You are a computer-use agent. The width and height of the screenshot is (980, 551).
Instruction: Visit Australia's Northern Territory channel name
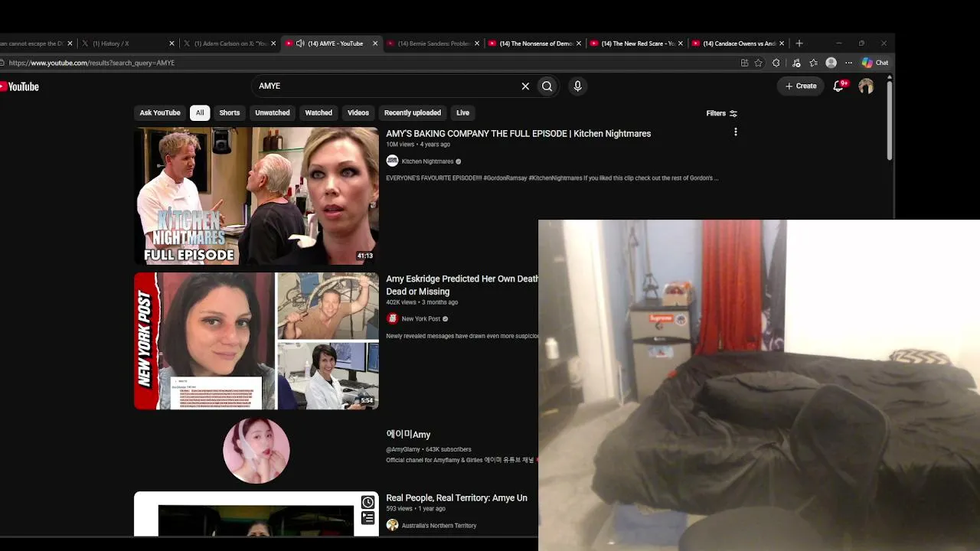[x=439, y=526]
